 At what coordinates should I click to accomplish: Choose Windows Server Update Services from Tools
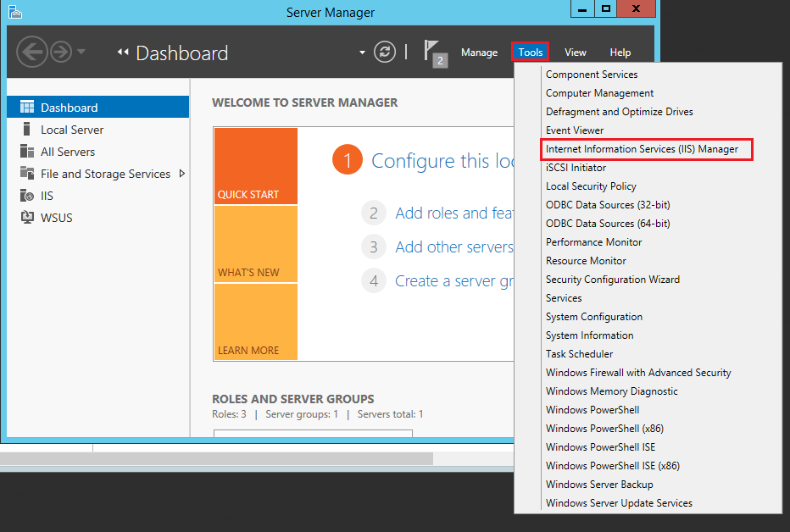pyautogui.click(x=619, y=503)
